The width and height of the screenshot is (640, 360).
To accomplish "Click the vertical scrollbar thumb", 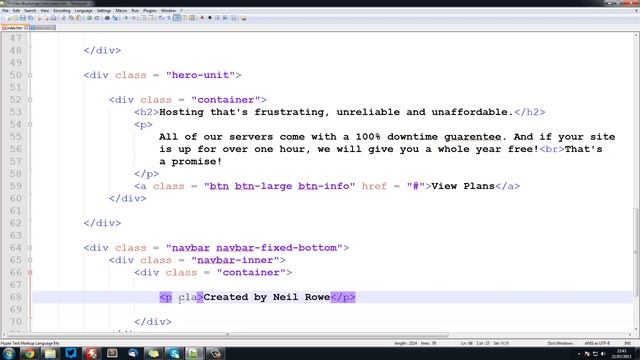I will [636, 252].
